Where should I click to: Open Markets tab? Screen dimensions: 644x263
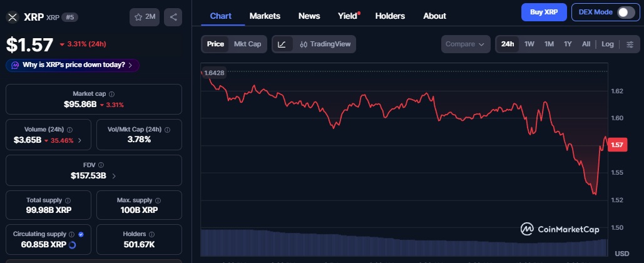[x=265, y=16]
